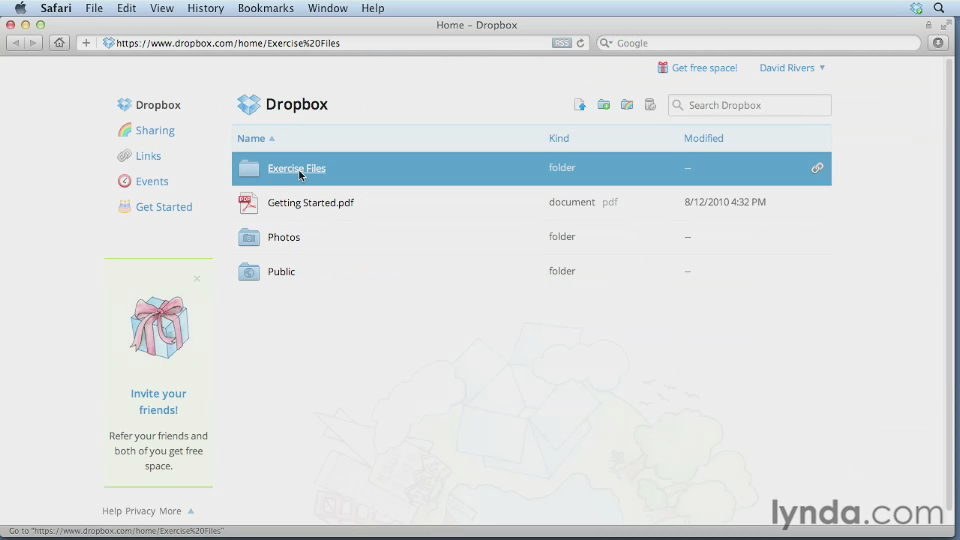Image resolution: width=960 pixels, height=540 pixels.
Task: Expand the More footer menu arrow
Action: click(x=190, y=511)
